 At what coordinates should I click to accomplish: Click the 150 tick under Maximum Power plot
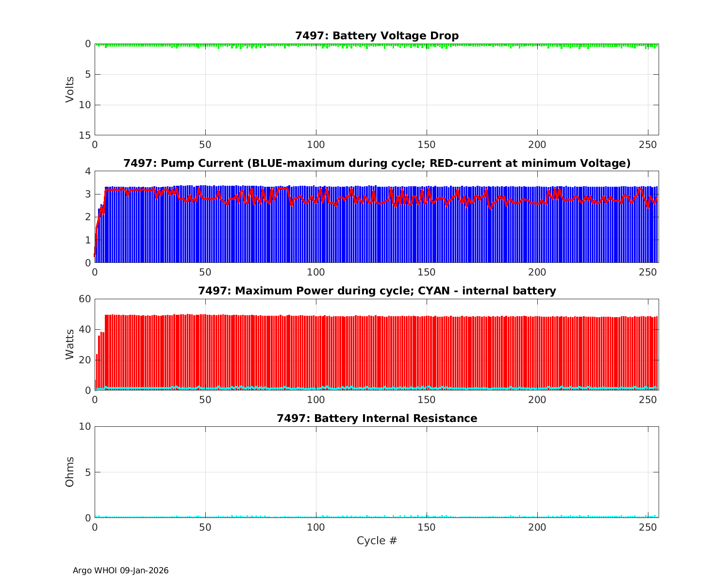point(427,400)
